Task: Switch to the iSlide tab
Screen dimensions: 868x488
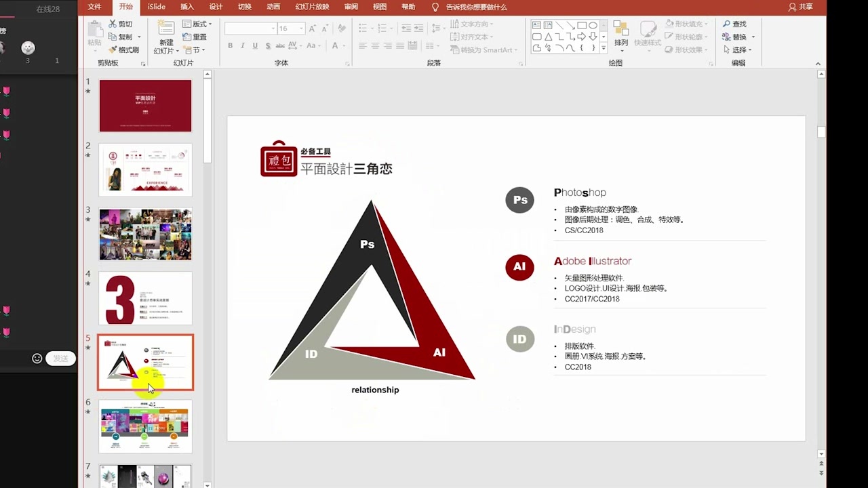Action: (x=157, y=7)
